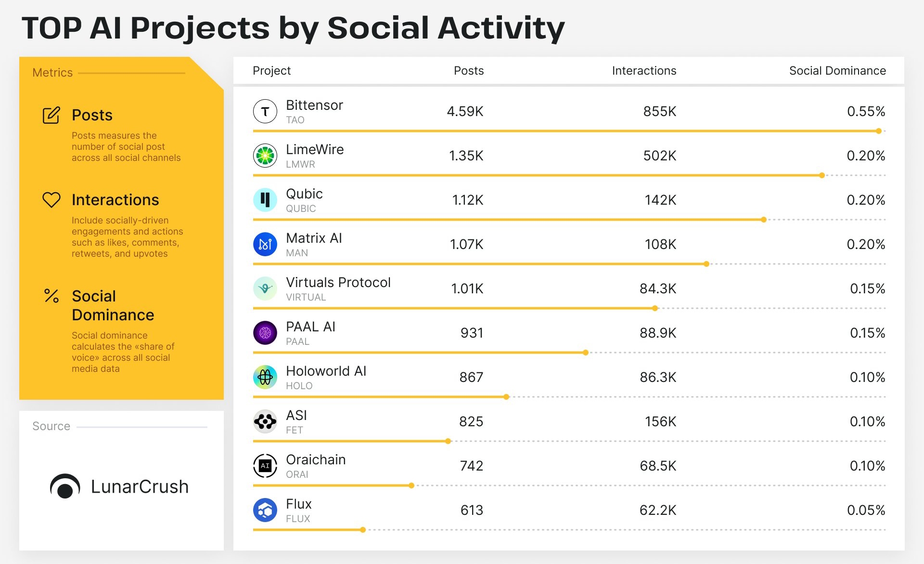Click the Interactions heart icon
924x564 pixels.
[51, 199]
